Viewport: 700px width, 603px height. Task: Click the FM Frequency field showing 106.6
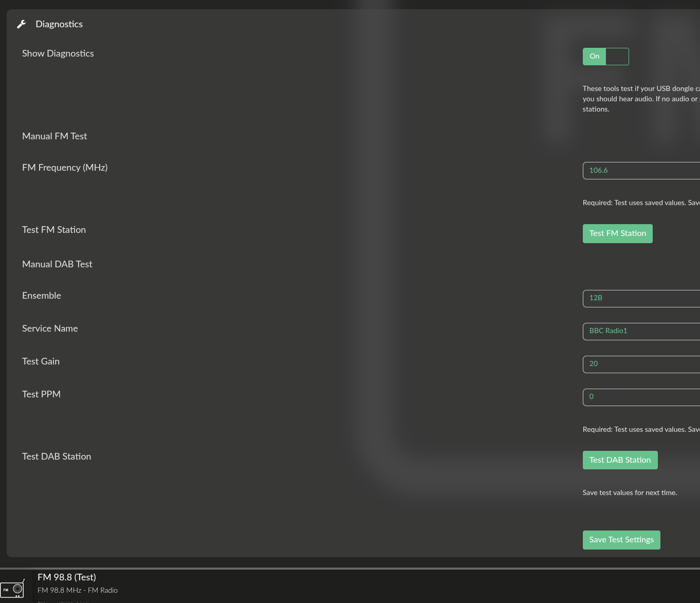tap(641, 171)
